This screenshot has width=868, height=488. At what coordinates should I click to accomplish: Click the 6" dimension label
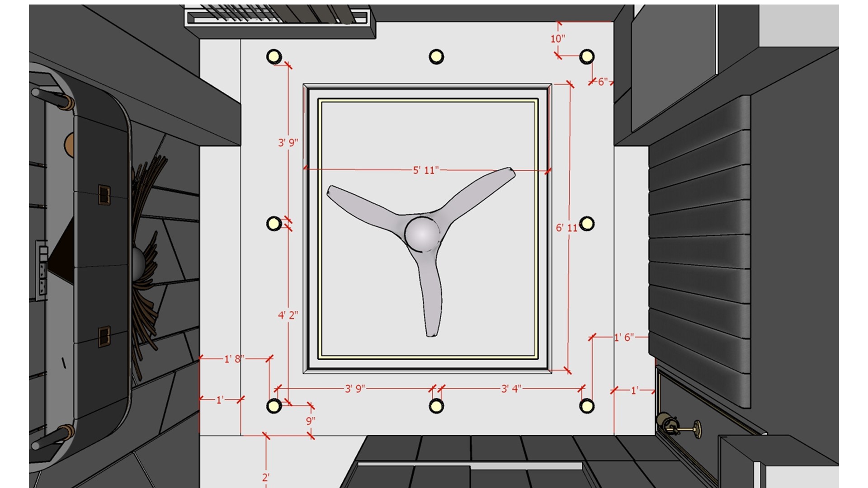coord(603,82)
